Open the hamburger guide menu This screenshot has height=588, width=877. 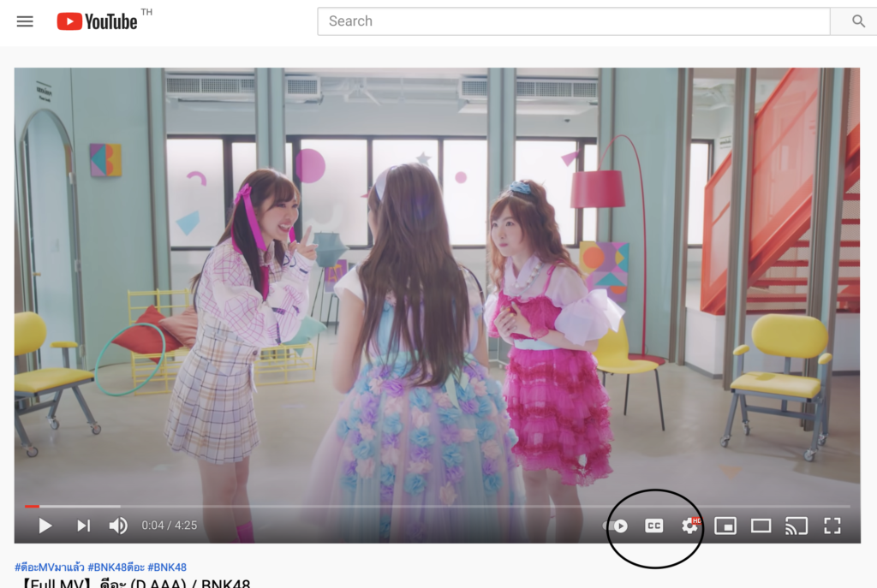25,21
